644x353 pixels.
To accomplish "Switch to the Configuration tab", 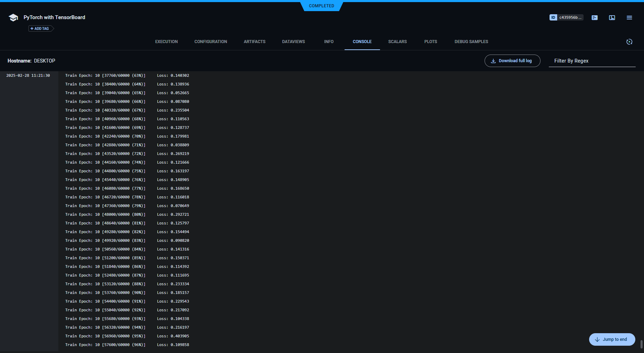I will [210, 42].
